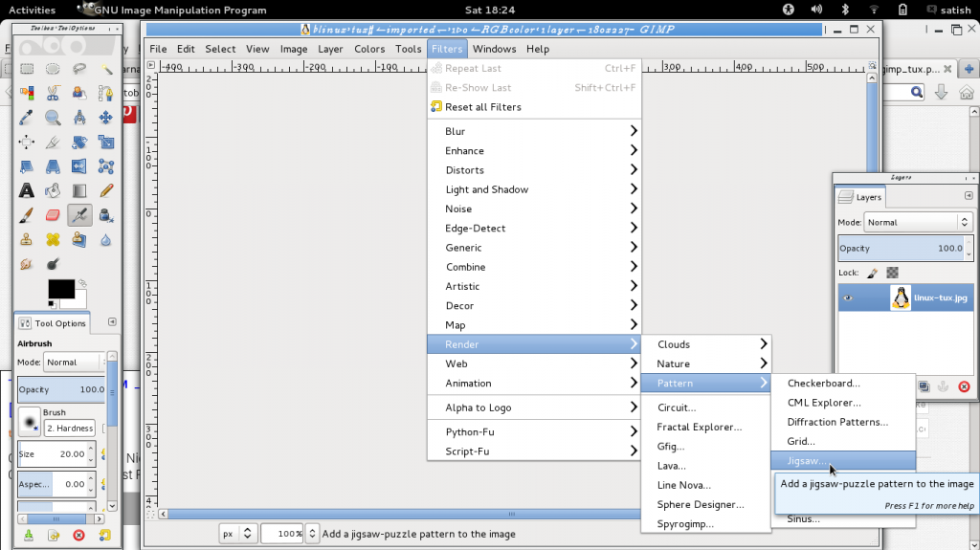Select the Rotate tool
Viewport: 980px width, 550px height.
pos(79,142)
